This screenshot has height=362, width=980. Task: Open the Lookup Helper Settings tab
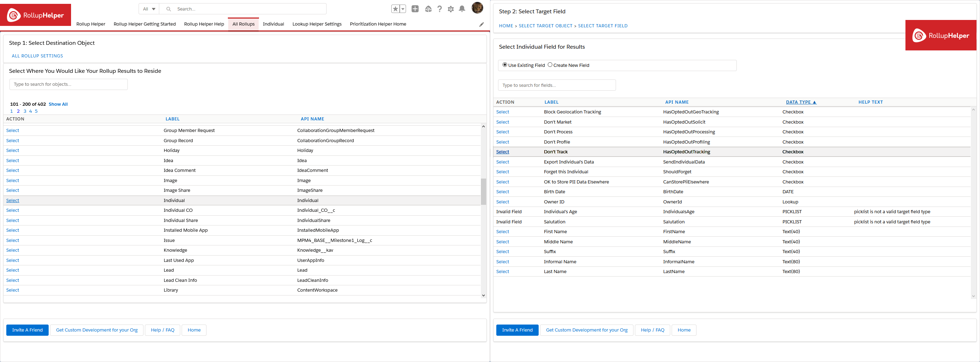(317, 24)
